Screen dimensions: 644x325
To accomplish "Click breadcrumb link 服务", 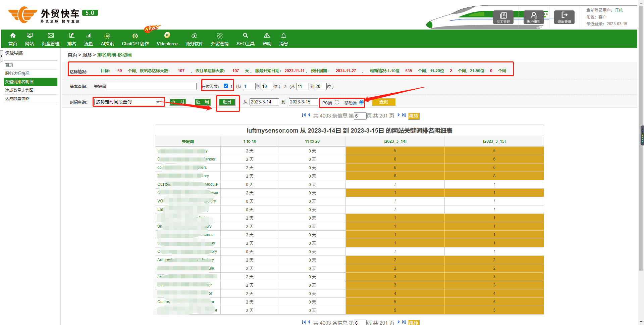I will click(x=87, y=55).
